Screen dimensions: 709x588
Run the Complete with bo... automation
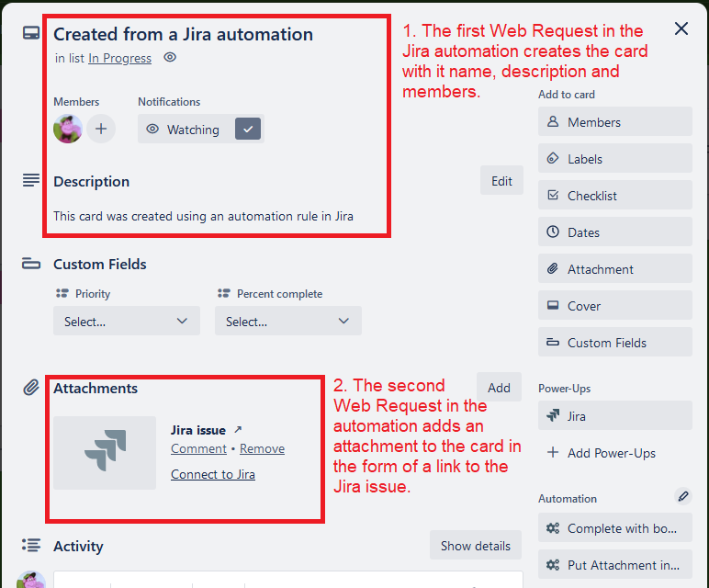coord(615,527)
